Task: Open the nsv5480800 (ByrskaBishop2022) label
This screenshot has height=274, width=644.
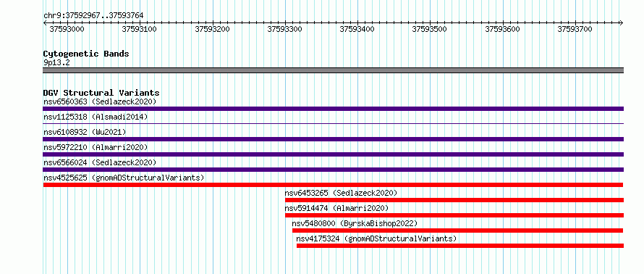Action: (355, 223)
